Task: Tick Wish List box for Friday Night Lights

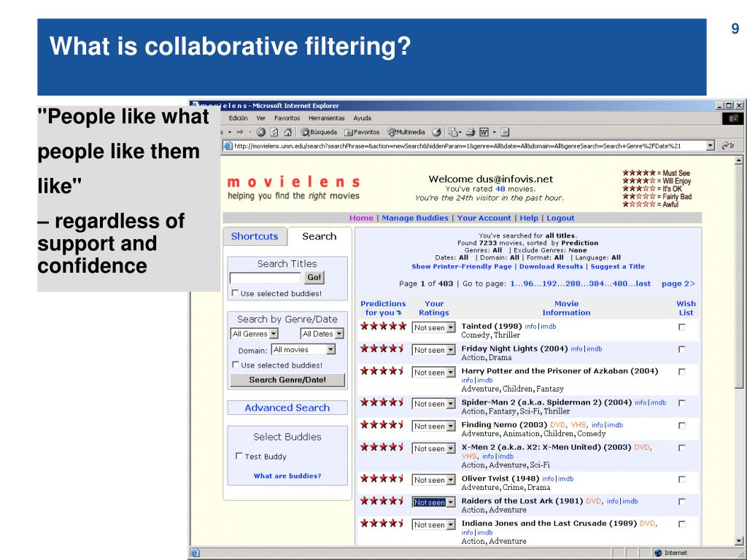Action: pos(682,349)
